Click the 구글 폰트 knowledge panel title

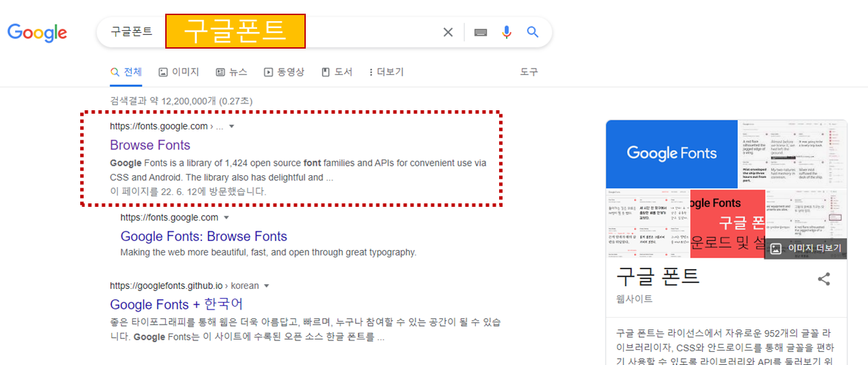658,276
